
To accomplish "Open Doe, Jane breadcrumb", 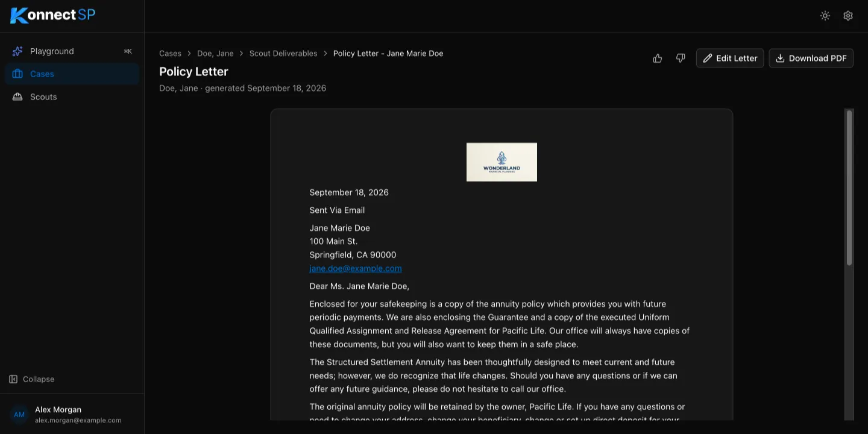I will click(215, 54).
